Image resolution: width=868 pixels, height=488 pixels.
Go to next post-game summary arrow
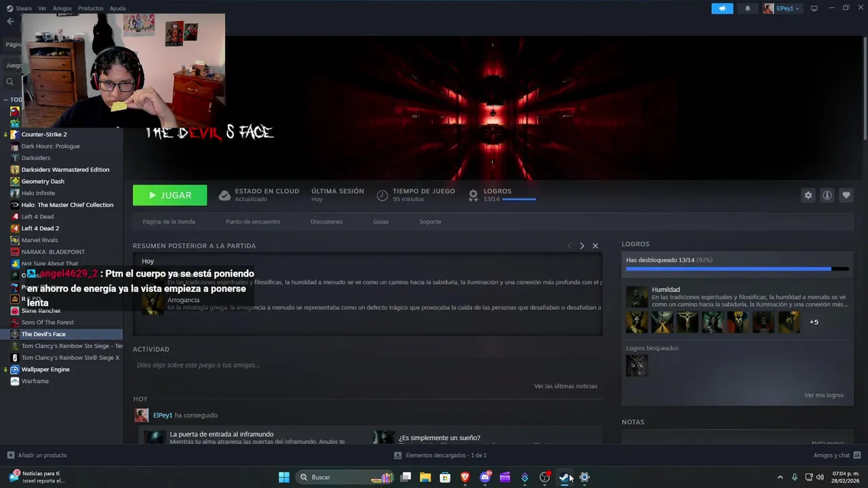582,245
